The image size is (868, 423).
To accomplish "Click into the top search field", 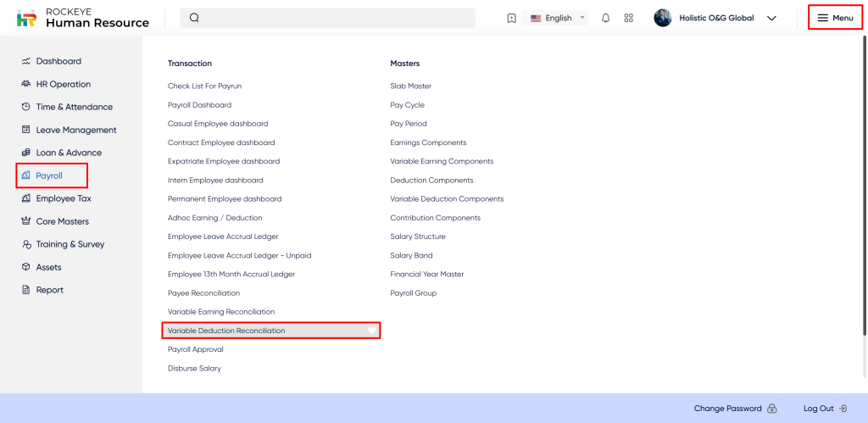I will click(x=339, y=18).
